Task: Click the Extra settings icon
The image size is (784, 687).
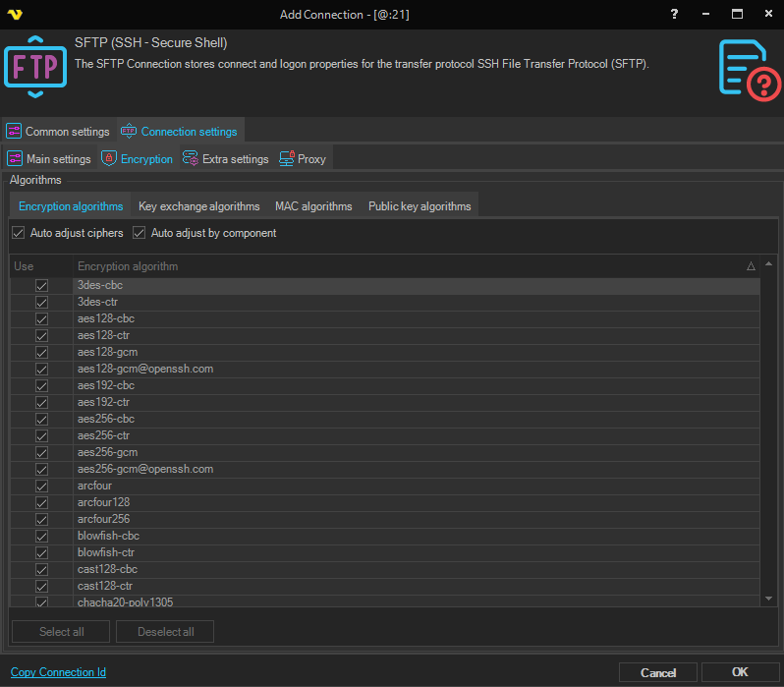Action: 191,159
